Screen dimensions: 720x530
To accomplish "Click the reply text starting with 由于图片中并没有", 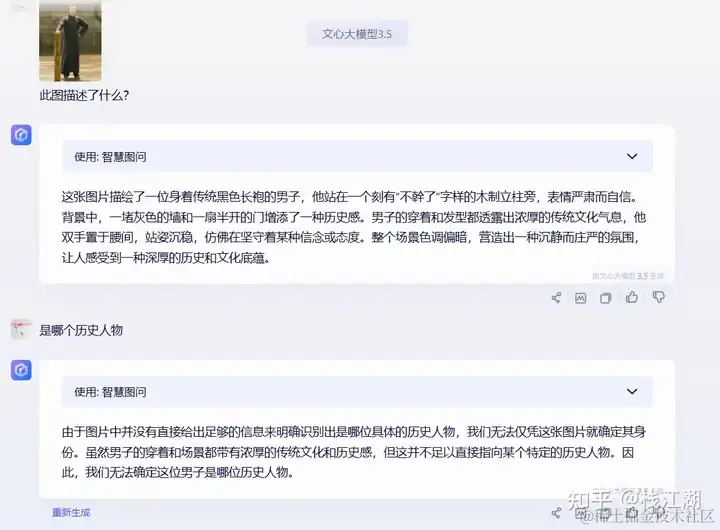I will 354,452.
